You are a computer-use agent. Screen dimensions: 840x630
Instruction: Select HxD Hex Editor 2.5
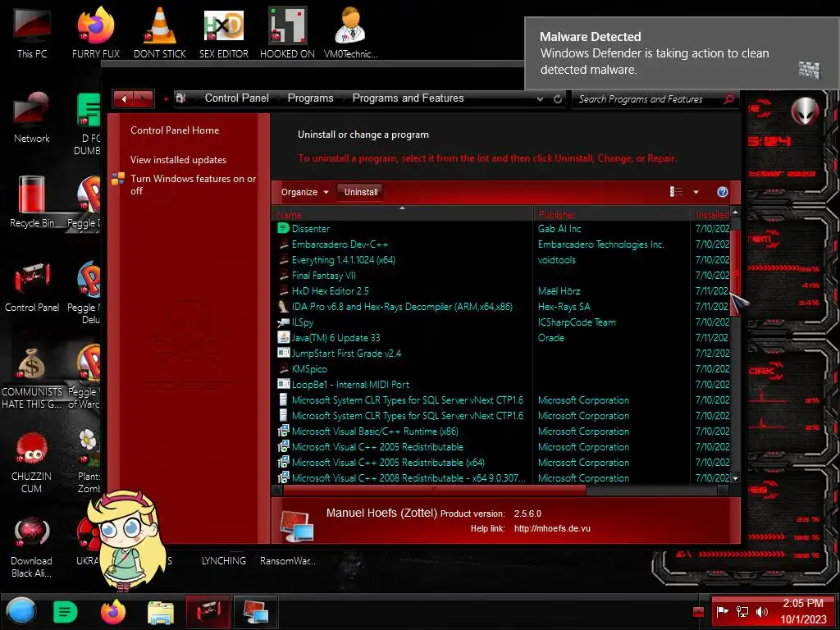(x=503, y=291)
